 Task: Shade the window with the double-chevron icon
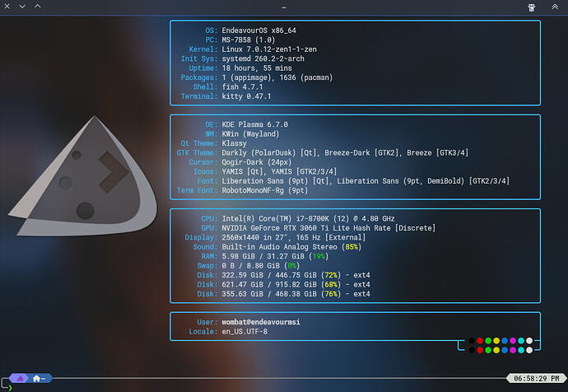[x=555, y=7]
